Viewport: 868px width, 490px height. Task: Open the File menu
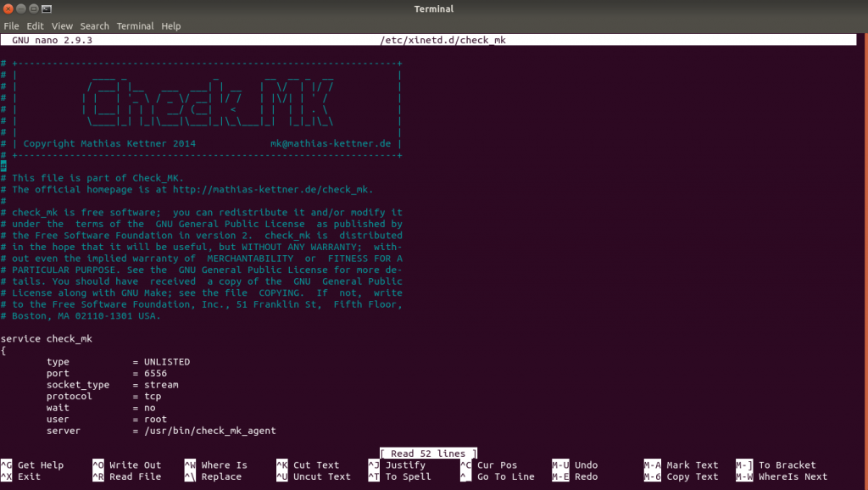coord(11,26)
